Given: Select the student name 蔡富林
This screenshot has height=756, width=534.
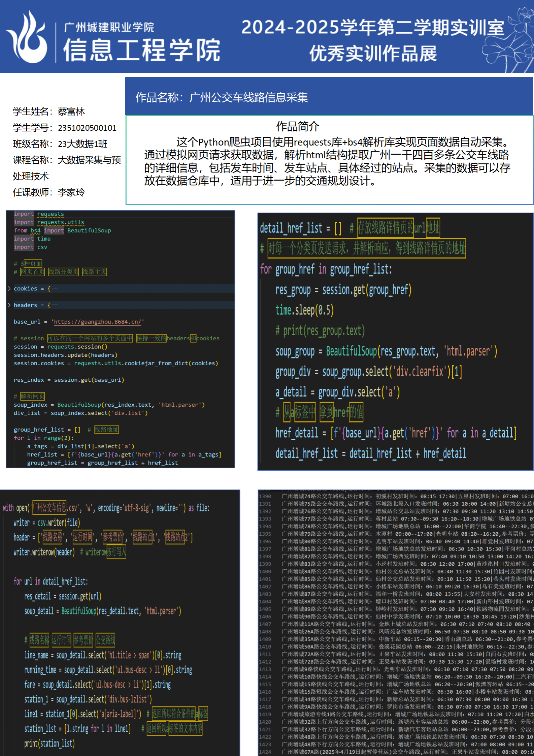Looking at the screenshot, I should (71, 112).
